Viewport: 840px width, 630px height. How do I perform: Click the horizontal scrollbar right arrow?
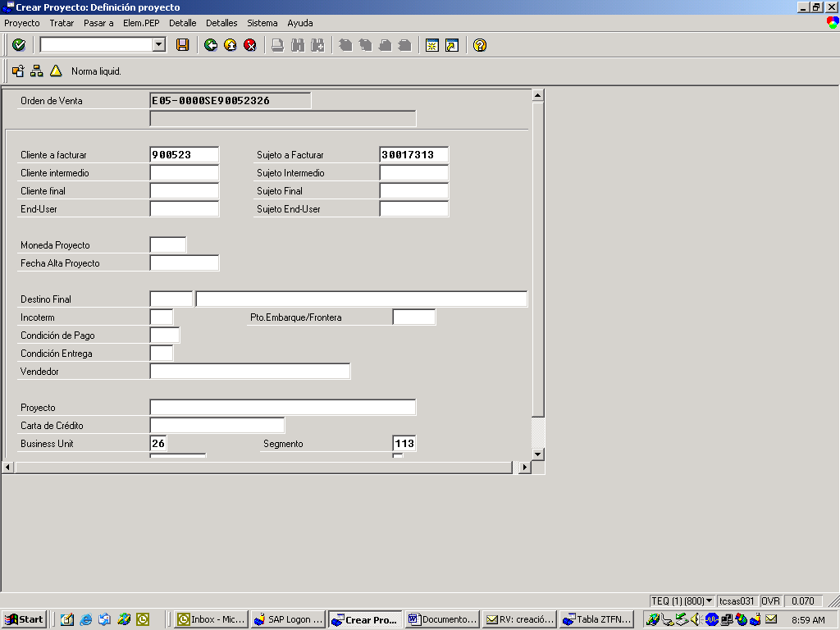(x=524, y=467)
